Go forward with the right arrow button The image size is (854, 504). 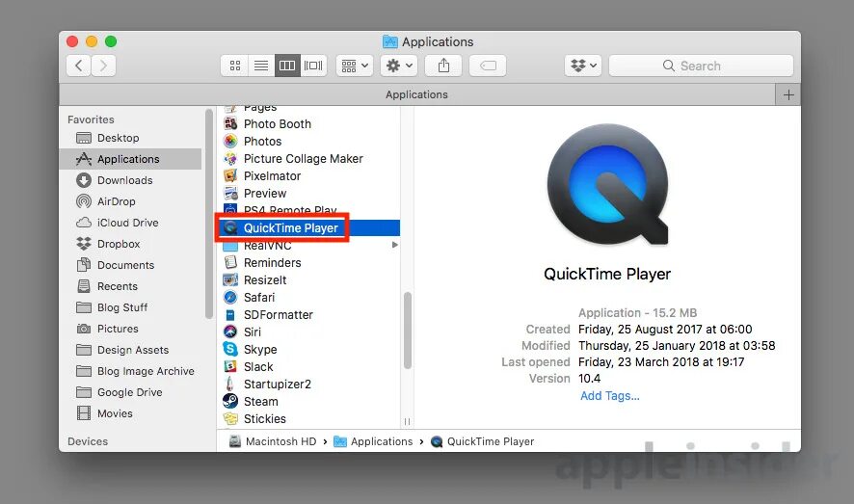[103, 66]
